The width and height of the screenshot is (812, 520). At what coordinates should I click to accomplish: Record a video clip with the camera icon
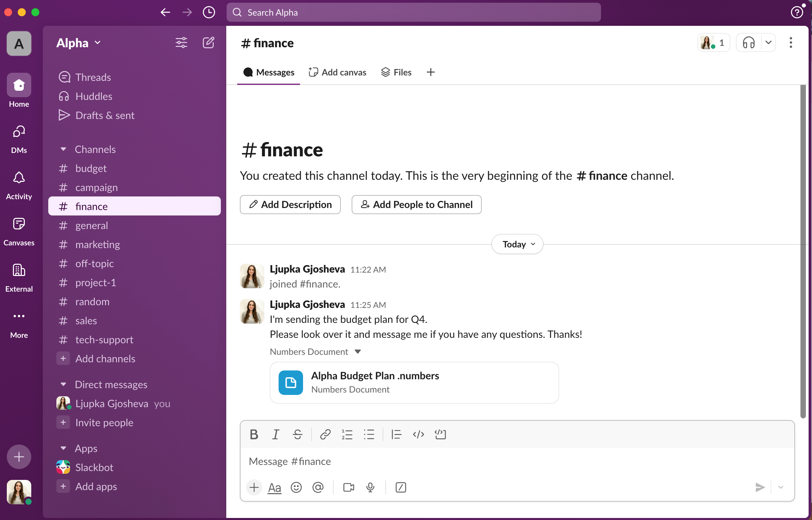pos(349,487)
